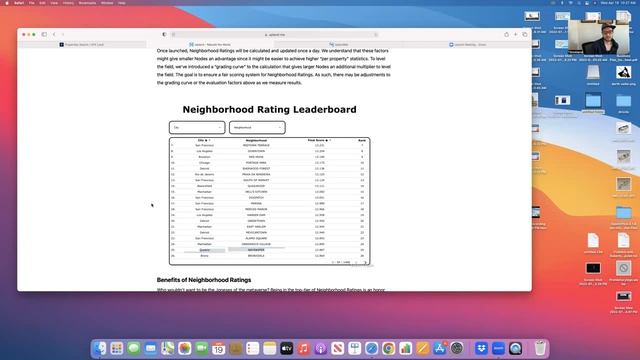This screenshot has width=640, height=360.
Task: Open Finder from the Dock
Action: (x=100, y=348)
